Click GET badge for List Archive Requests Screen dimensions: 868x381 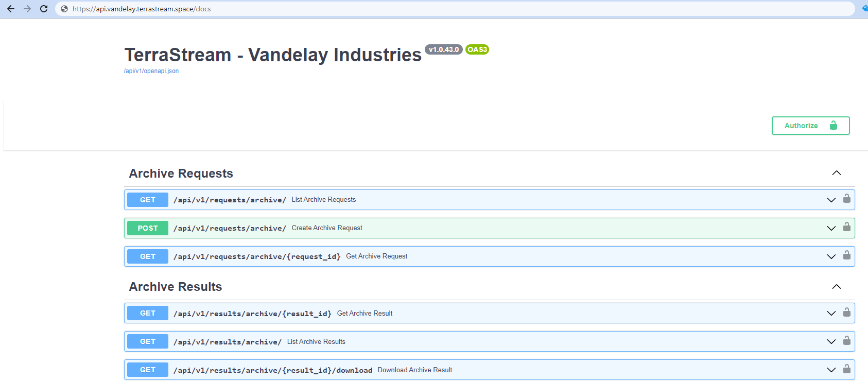[x=148, y=200]
